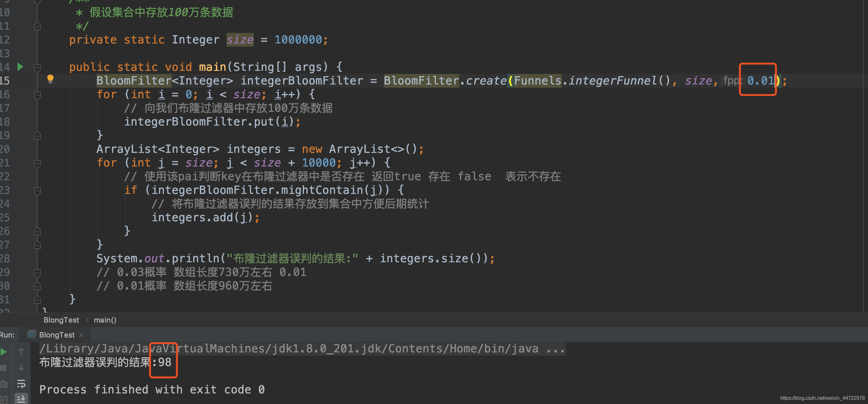Click 'private static' keywords on line 12
868x404 pixels.
[x=117, y=40]
